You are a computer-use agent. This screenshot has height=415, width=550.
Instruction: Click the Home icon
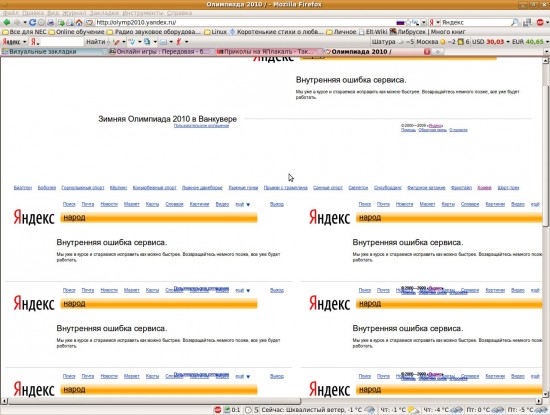[x=79, y=22]
